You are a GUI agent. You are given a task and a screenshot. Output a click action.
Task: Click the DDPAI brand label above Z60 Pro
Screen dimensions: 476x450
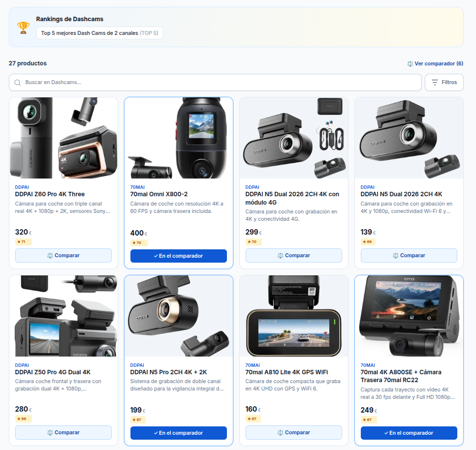click(22, 187)
